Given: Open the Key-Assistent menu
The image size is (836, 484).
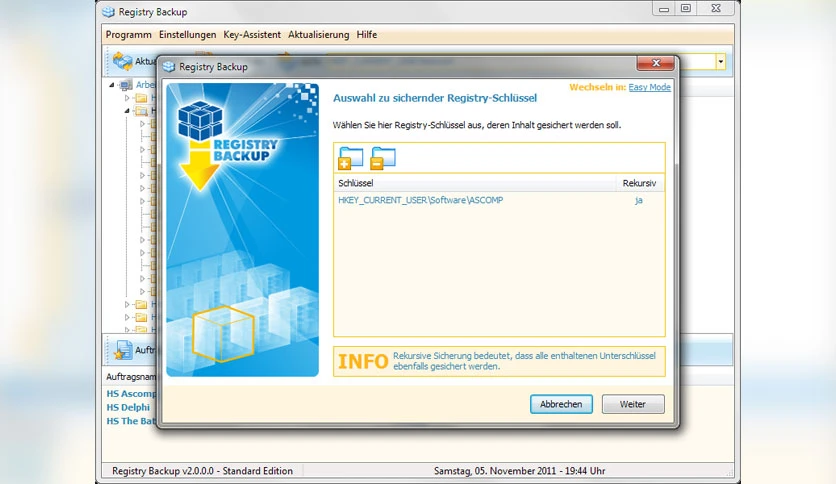Looking at the screenshot, I should 252,35.
